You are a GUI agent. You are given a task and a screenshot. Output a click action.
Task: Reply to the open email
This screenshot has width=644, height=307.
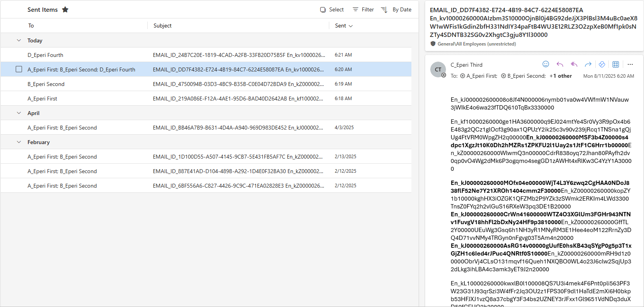(560, 64)
